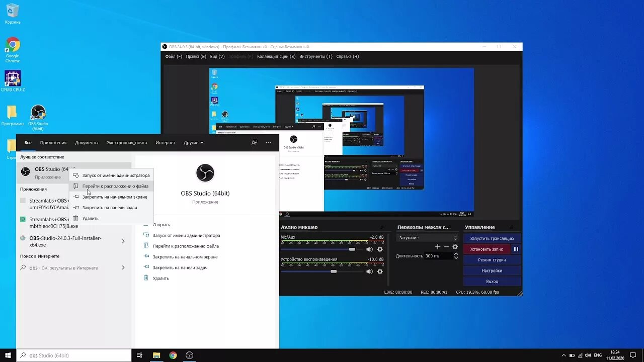Screen dimensions: 644x362
Task: Open CPUID CPU-Z desktop shortcut
Action: 13,81
